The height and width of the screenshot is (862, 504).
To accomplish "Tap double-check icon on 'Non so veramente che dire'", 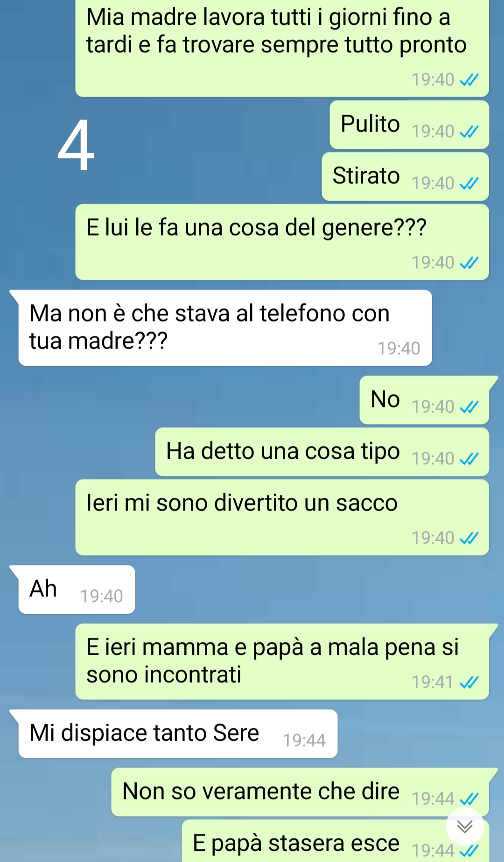I will coord(469,799).
